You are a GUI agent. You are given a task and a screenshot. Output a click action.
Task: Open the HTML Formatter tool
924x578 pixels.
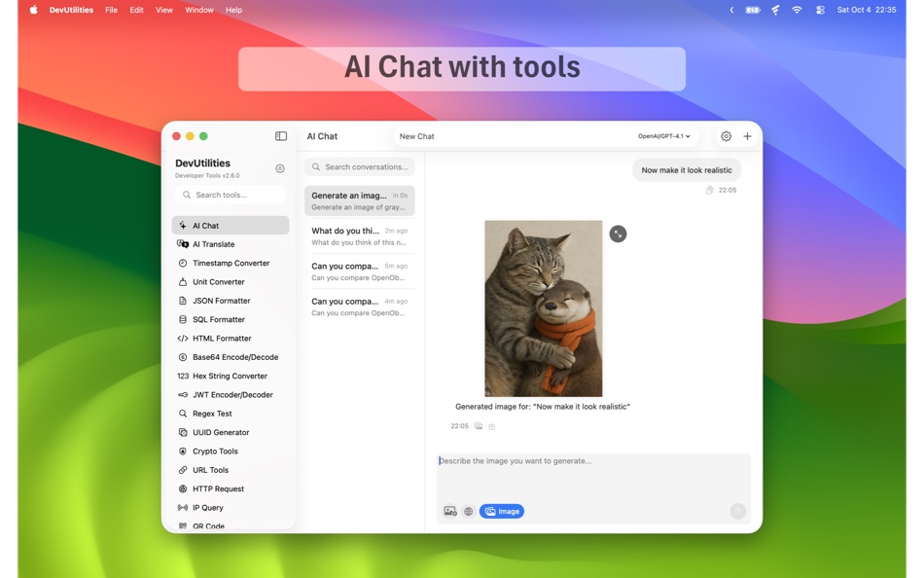pos(231,339)
